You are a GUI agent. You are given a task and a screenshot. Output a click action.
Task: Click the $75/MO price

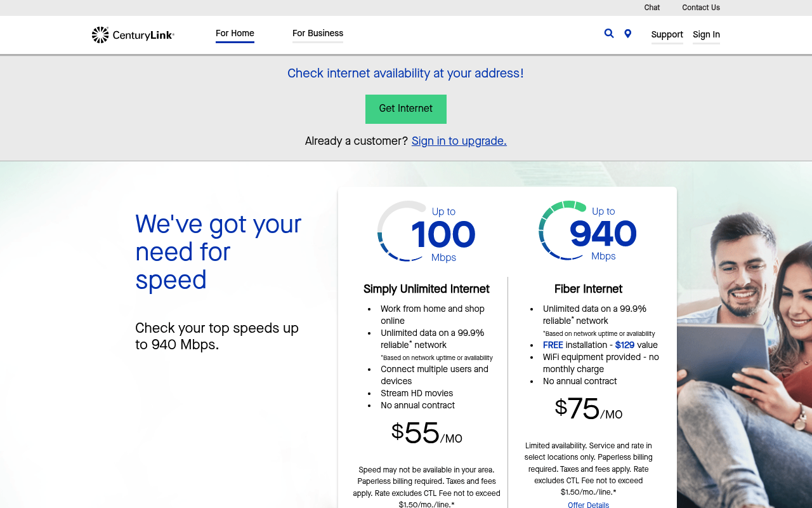(588, 410)
